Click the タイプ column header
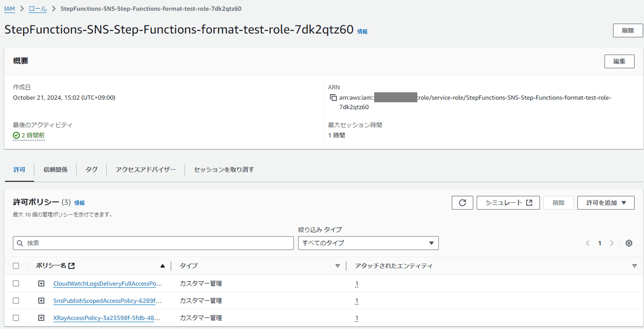Image resolution: width=644 pixels, height=329 pixels. pyautogui.click(x=189, y=266)
